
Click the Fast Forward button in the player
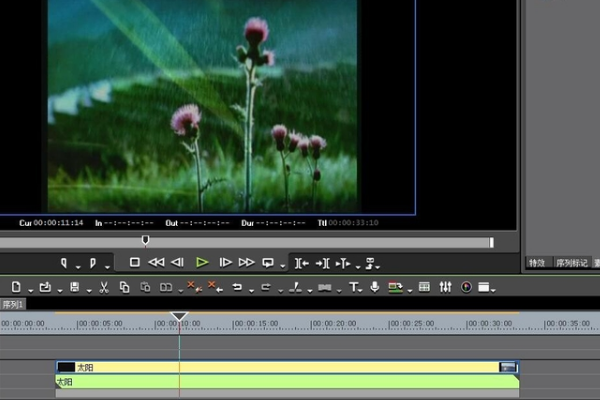(246, 263)
